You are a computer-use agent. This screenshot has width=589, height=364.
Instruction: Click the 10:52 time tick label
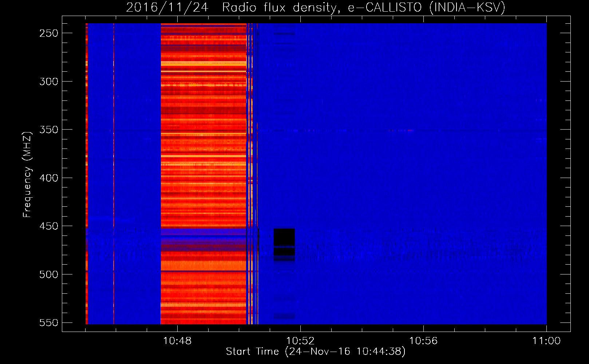[x=300, y=341]
